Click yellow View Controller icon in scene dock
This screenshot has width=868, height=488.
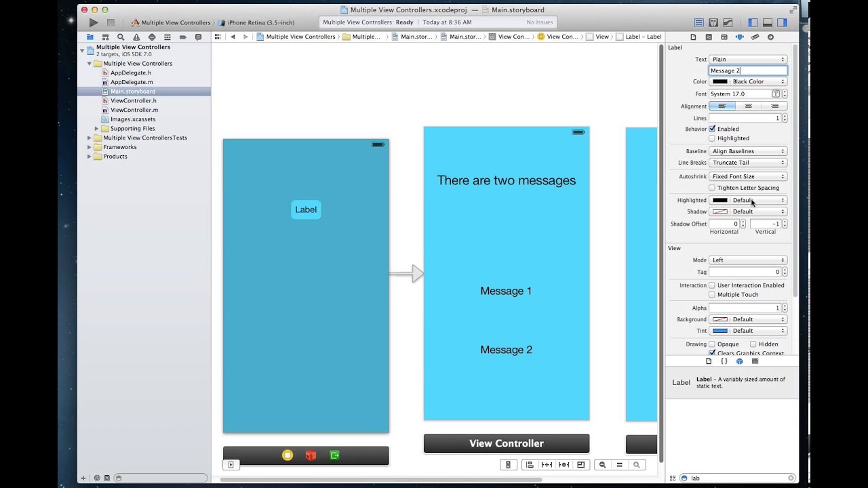tap(288, 455)
